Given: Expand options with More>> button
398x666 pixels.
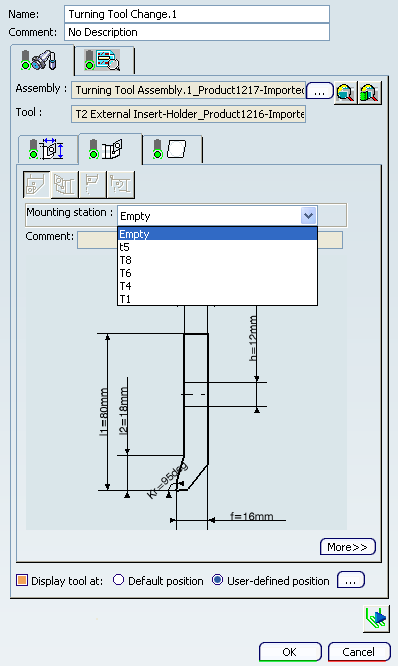Looking at the screenshot, I should tap(347, 547).
